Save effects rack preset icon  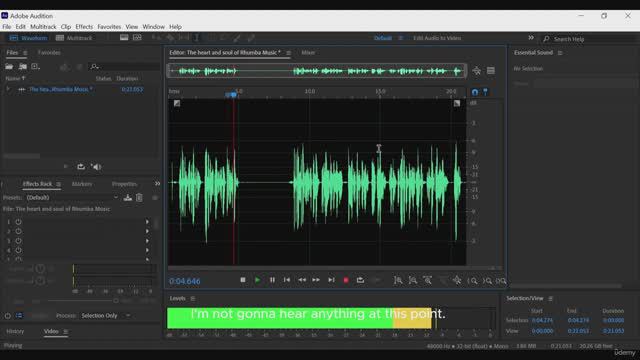coord(128,198)
